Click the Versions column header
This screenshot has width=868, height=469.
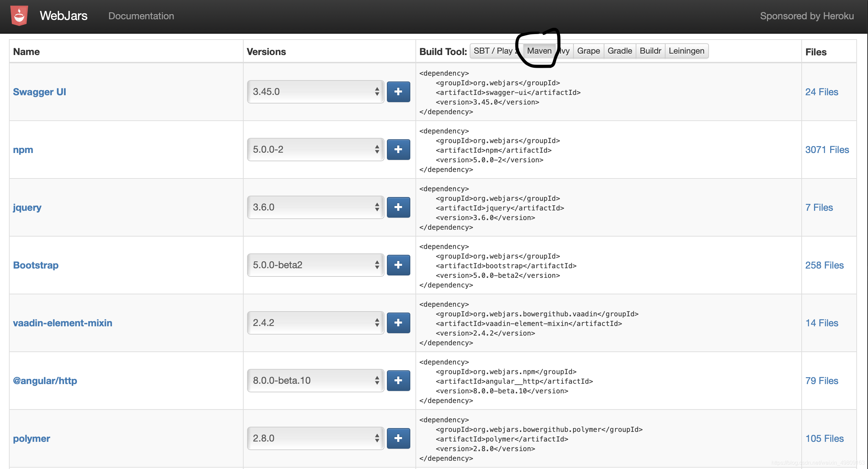[266, 52]
